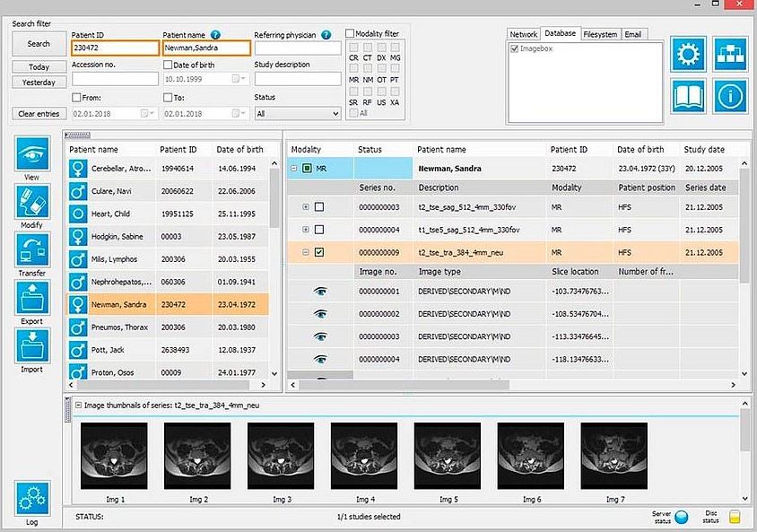Uncheck series t2_tse_tra_384_4mm_neu checkbox

319,252
